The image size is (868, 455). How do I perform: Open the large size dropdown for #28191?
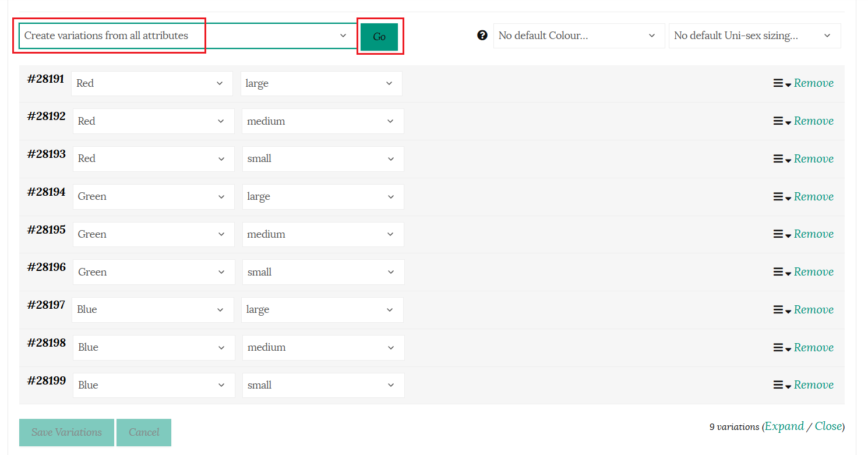click(322, 83)
